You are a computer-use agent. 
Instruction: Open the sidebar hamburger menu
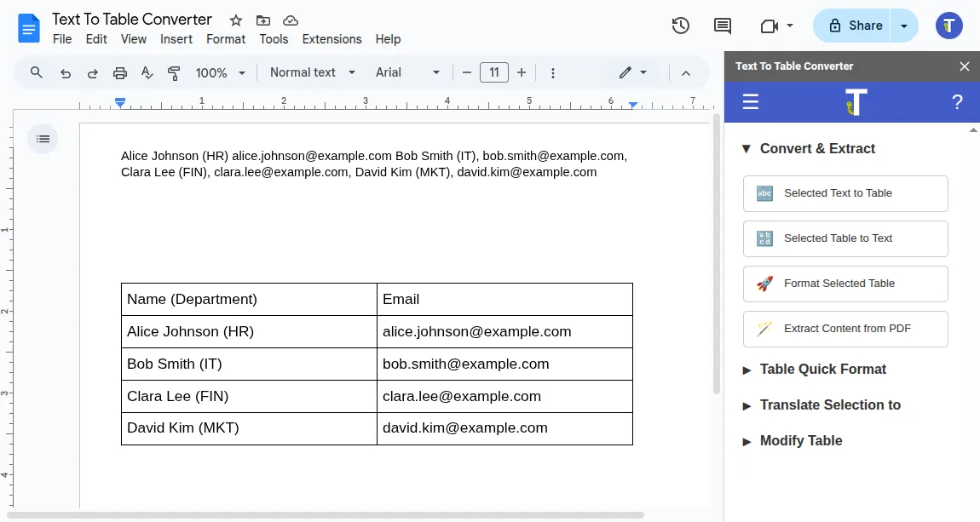[x=750, y=103]
